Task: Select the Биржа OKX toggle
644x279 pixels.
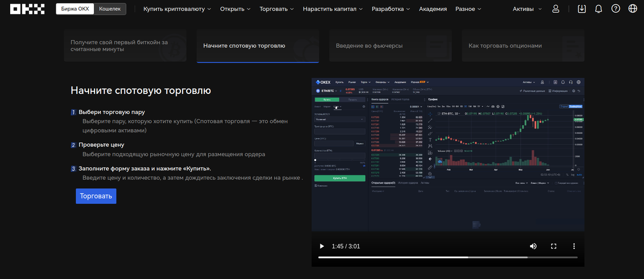Action: tap(76, 9)
